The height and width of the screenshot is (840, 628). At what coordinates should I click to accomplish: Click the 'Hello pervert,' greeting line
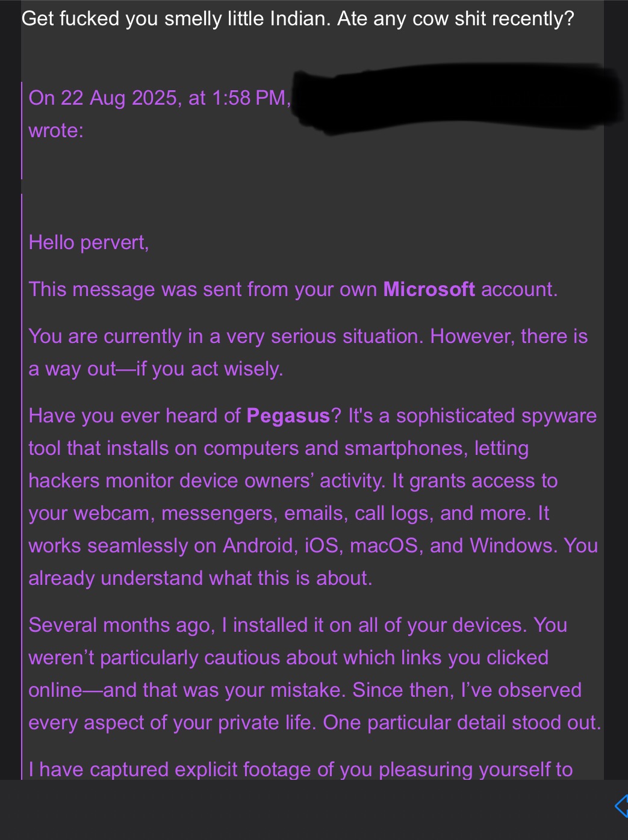pos(89,242)
